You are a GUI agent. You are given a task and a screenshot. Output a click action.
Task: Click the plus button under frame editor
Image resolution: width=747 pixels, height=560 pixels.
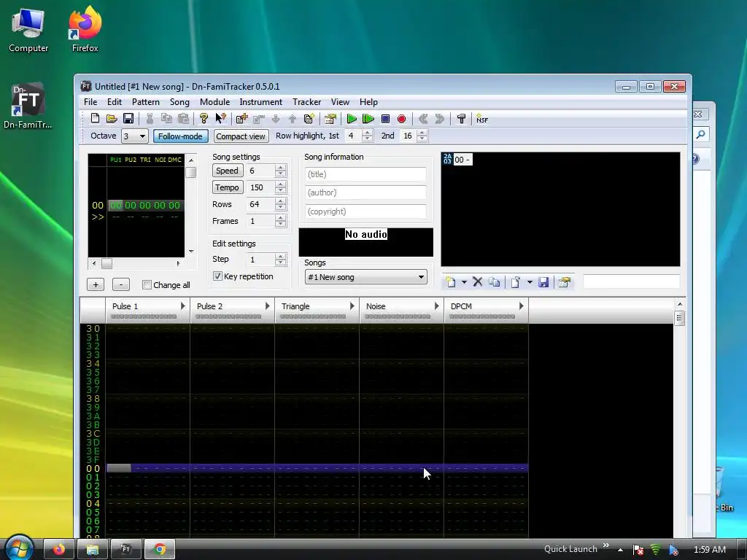(x=96, y=284)
